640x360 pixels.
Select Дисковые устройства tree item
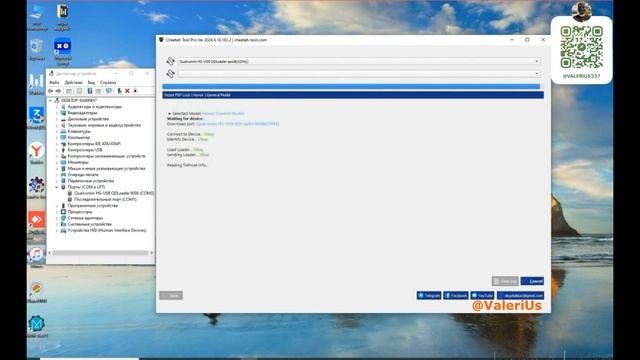88,119
